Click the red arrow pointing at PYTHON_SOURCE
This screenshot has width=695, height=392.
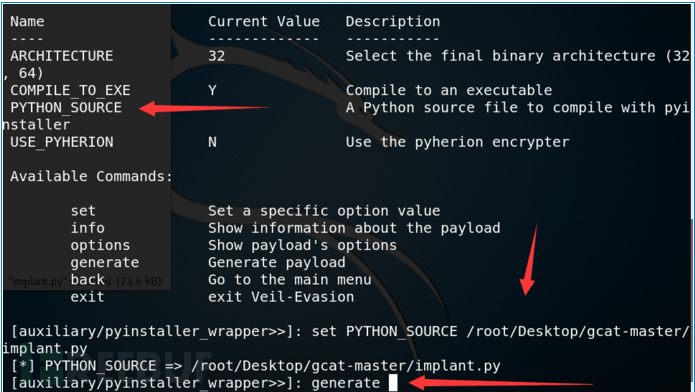tap(204, 108)
